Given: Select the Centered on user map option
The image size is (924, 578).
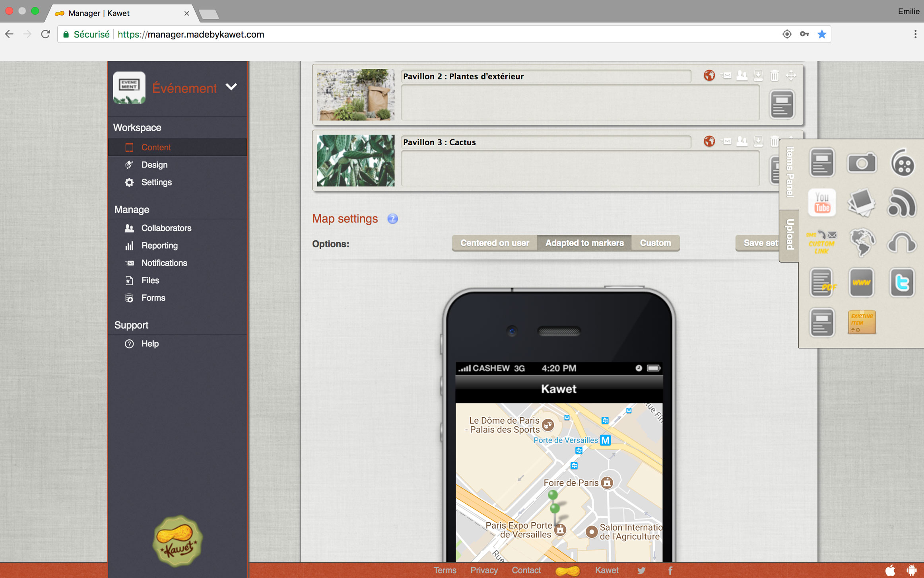Looking at the screenshot, I should (x=494, y=243).
